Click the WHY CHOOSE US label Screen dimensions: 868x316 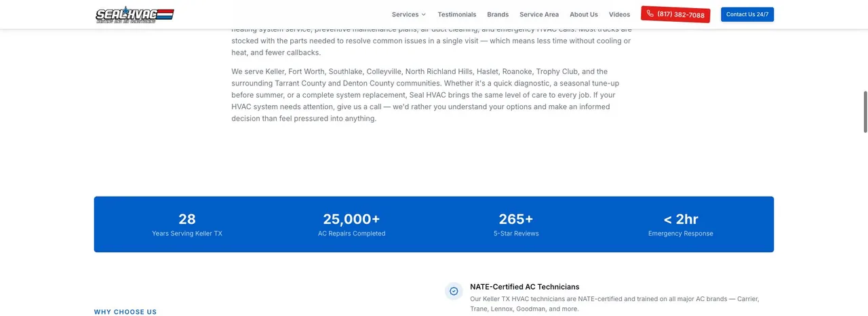pyautogui.click(x=125, y=312)
